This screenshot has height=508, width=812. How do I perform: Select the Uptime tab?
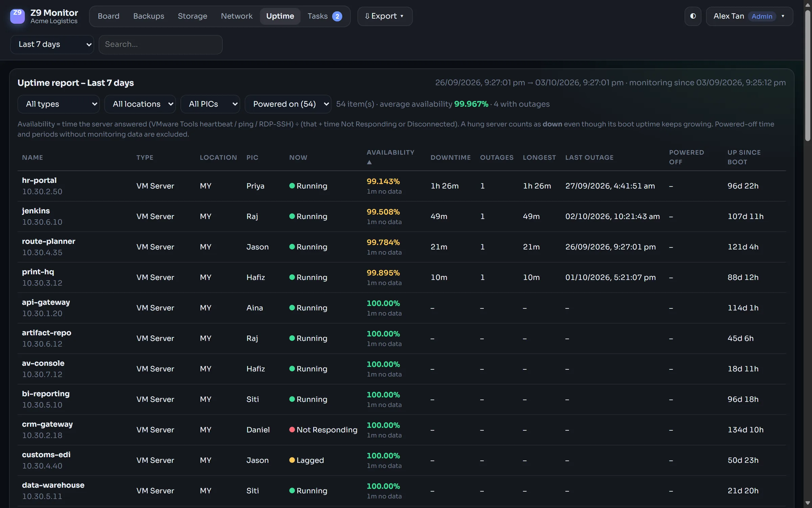tap(280, 16)
